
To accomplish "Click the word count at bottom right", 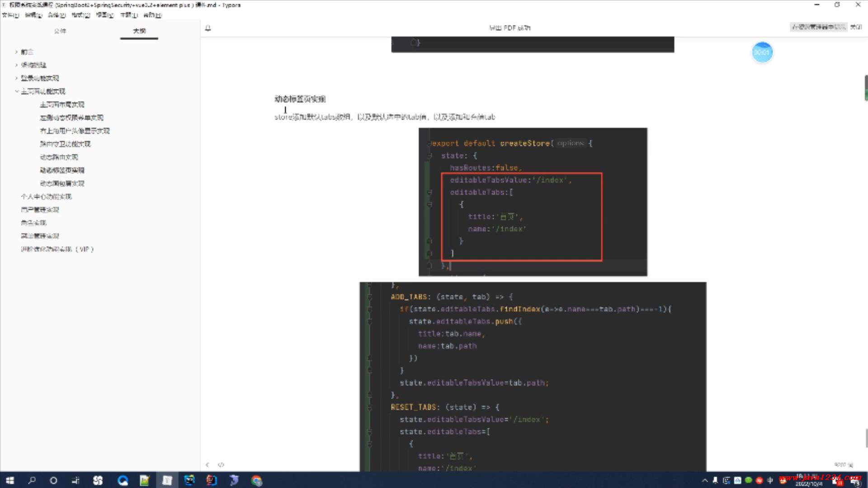I will [844, 465].
